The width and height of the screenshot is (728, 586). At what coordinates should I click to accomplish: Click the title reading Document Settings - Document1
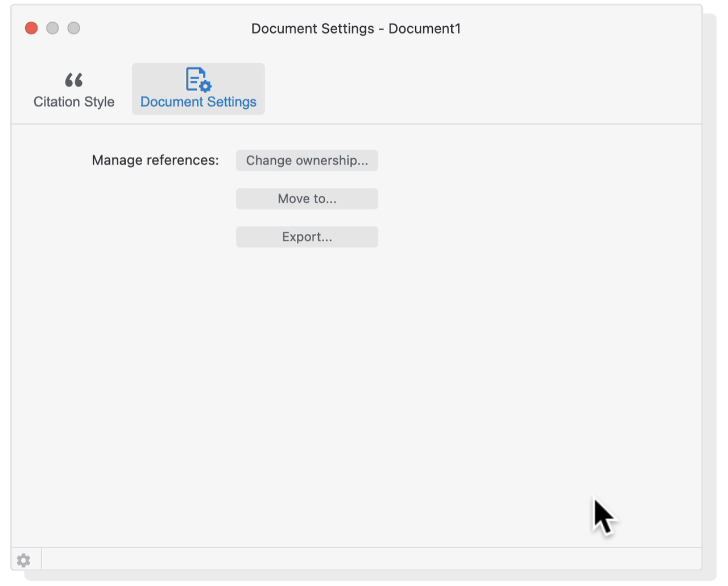356,28
